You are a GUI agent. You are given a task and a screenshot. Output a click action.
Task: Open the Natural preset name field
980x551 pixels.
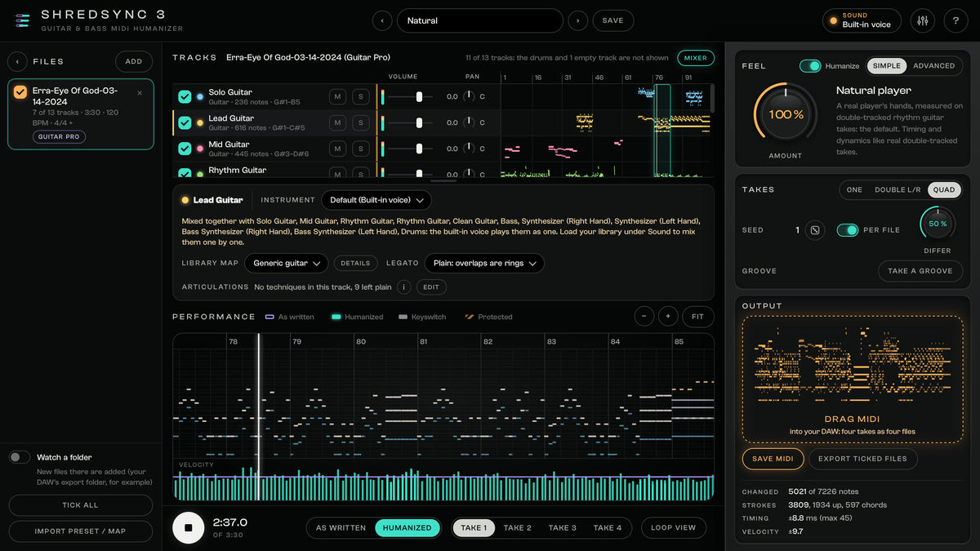tap(479, 20)
